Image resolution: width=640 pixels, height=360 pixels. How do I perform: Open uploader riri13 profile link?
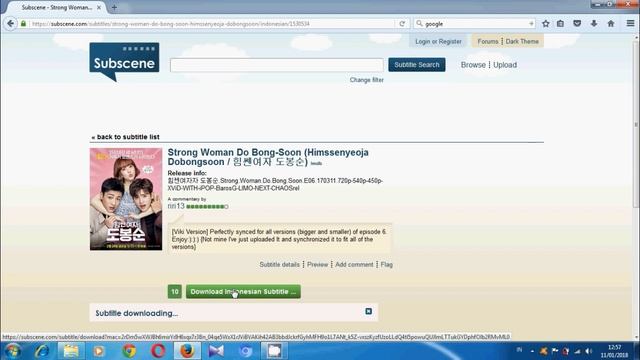[x=176, y=207]
